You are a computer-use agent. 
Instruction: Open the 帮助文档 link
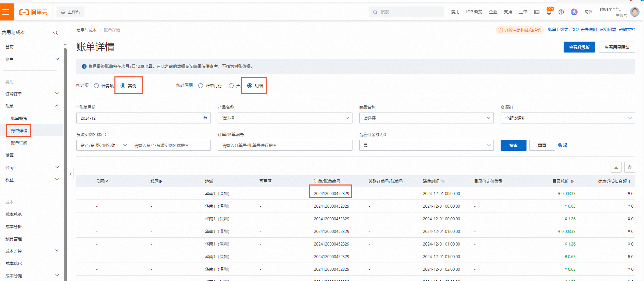(627, 30)
